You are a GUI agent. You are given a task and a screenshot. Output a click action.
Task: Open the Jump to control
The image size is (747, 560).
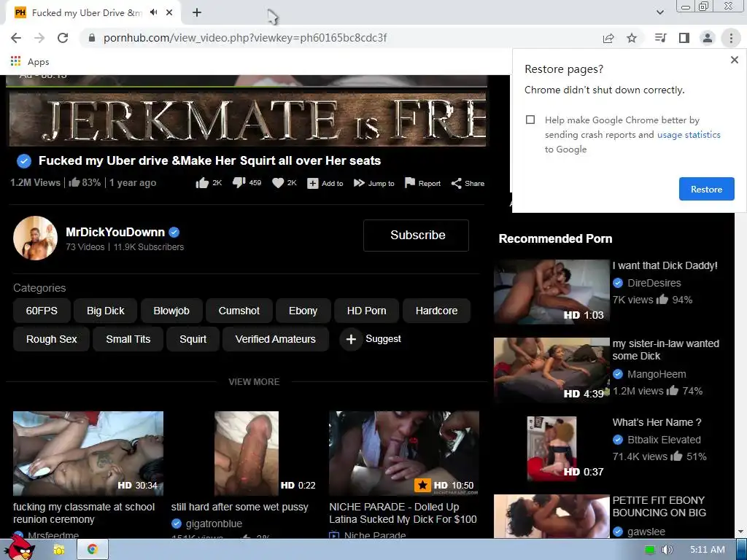tap(374, 183)
